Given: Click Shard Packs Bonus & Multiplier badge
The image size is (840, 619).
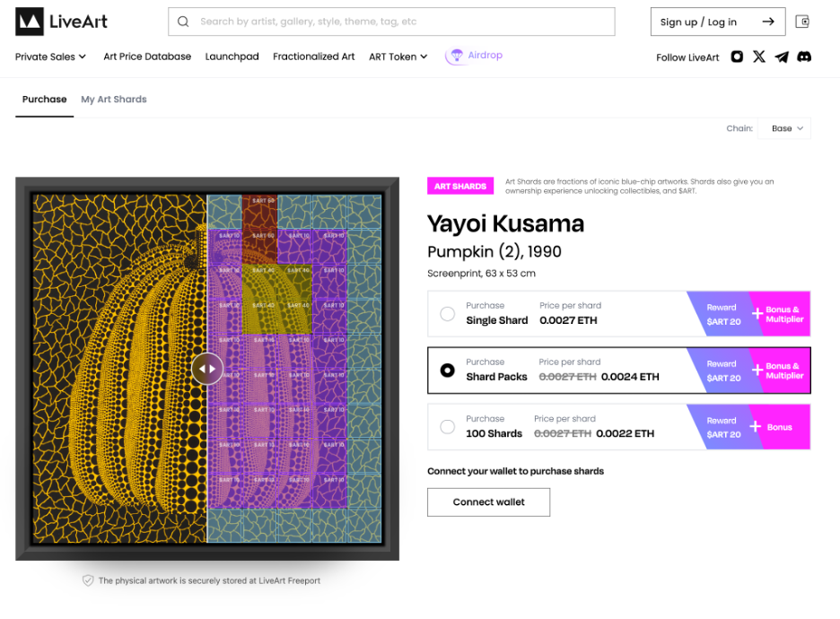Looking at the screenshot, I should [780, 371].
